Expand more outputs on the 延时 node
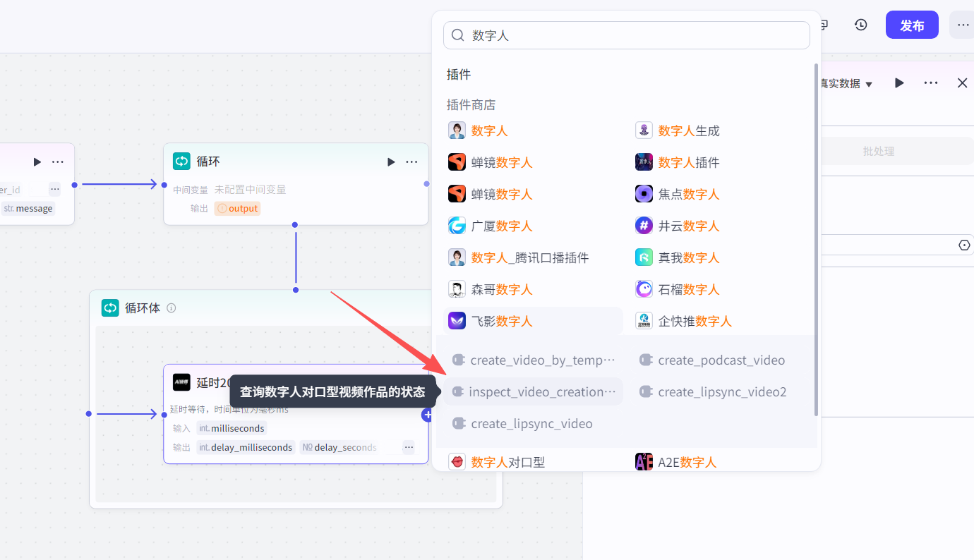The width and height of the screenshot is (974, 560). coord(409,447)
